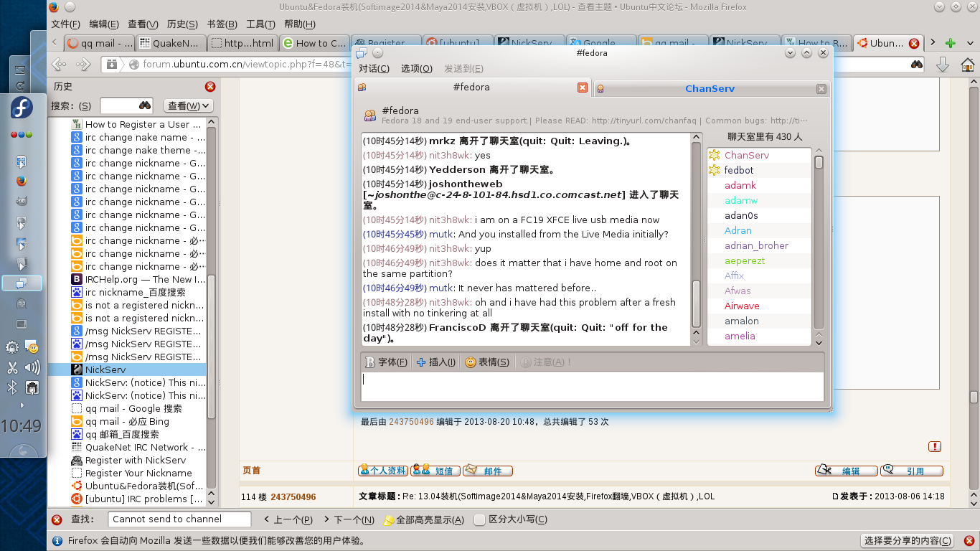Close the history sidebar
The height and width of the screenshot is (551, 980).
click(x=210, y=86)
